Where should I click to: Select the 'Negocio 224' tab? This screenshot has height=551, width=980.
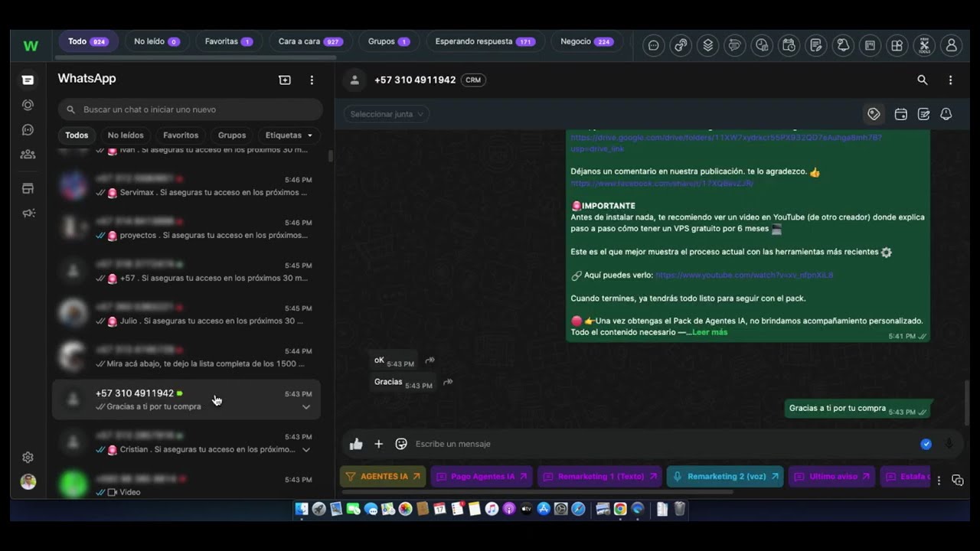click(x=587, y=41)
